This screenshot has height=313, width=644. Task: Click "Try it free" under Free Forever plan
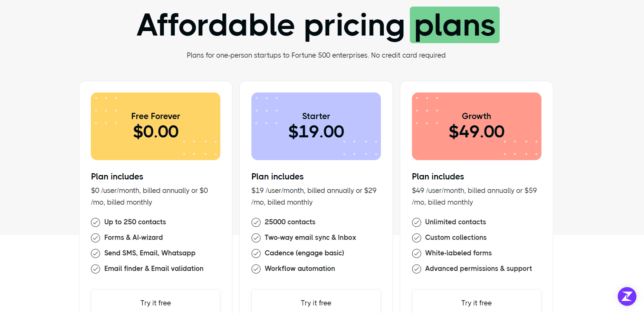pyautogui.click(x=155, y=303)
